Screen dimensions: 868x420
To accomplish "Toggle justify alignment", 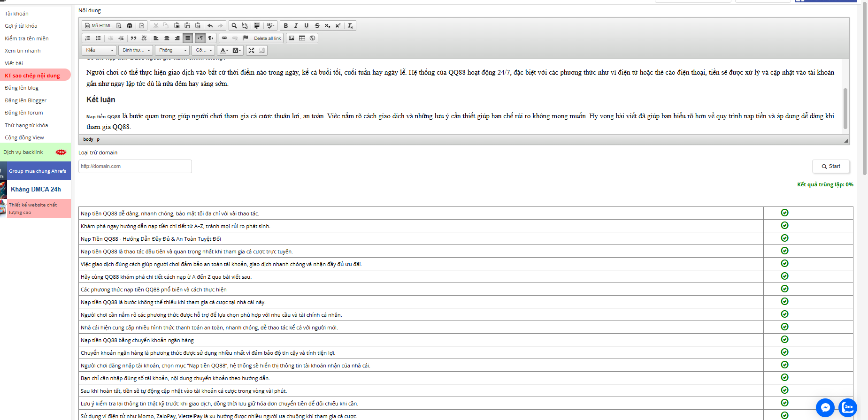I will (x=188, y=38).
